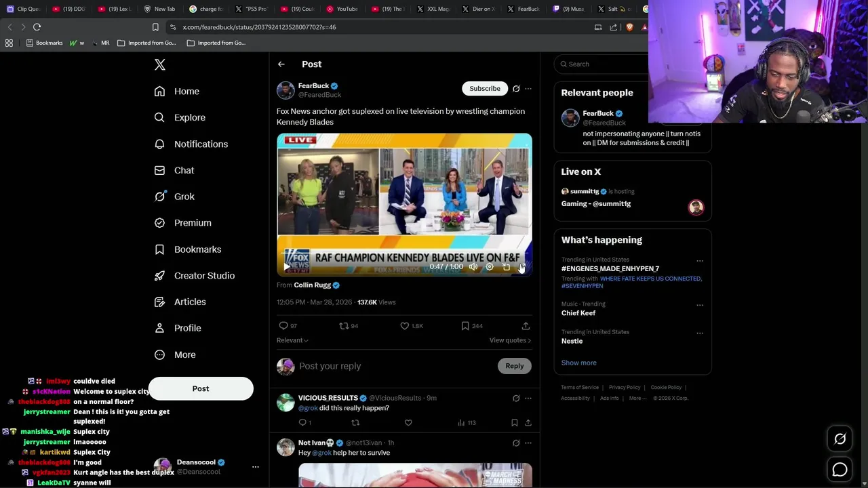Mute the video volume icon

473,267
